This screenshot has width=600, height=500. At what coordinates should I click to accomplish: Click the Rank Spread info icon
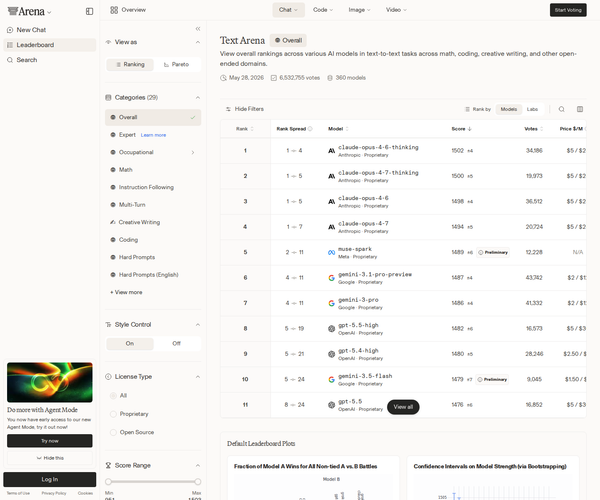pyautogui.click(x=310, y=129)
